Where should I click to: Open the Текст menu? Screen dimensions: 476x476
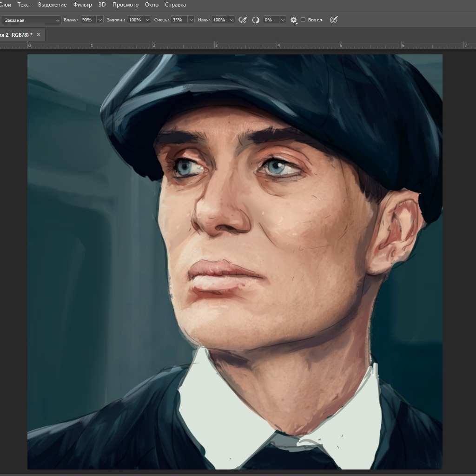pyautogui.click(x=24, y=5)
